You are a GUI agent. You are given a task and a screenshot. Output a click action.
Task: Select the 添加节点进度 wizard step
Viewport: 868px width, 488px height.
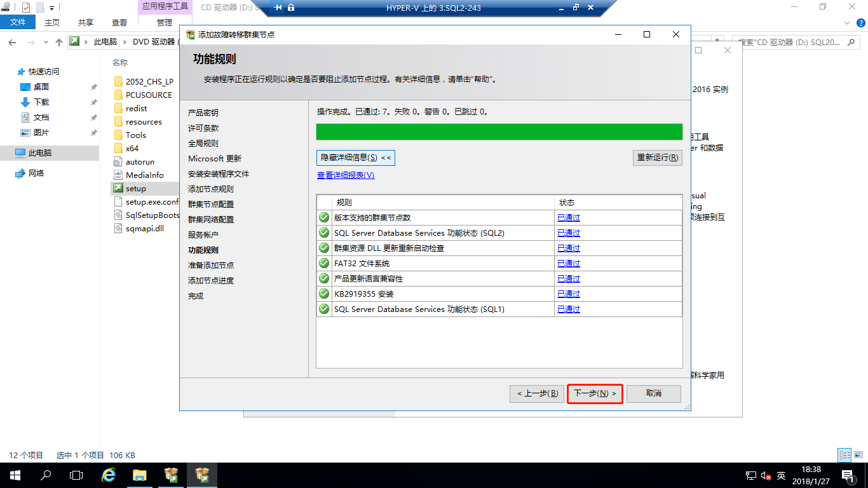click(x=211, y=281)
